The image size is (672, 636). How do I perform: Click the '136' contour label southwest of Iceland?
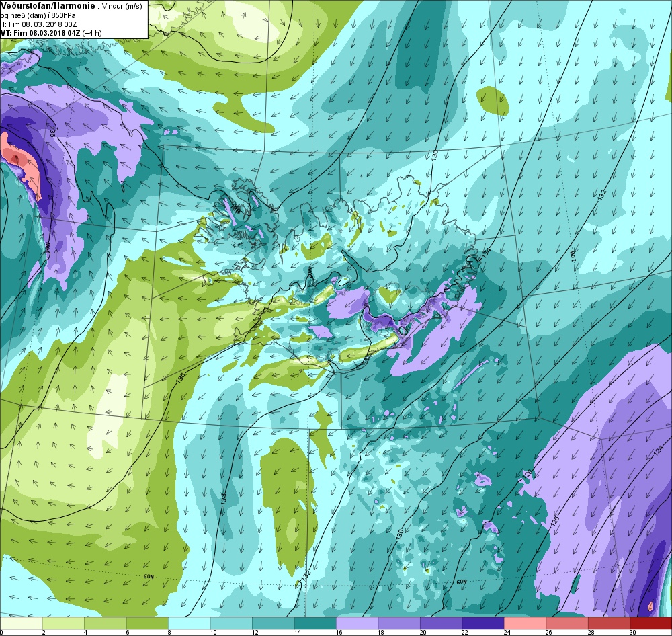pos(180,377)
